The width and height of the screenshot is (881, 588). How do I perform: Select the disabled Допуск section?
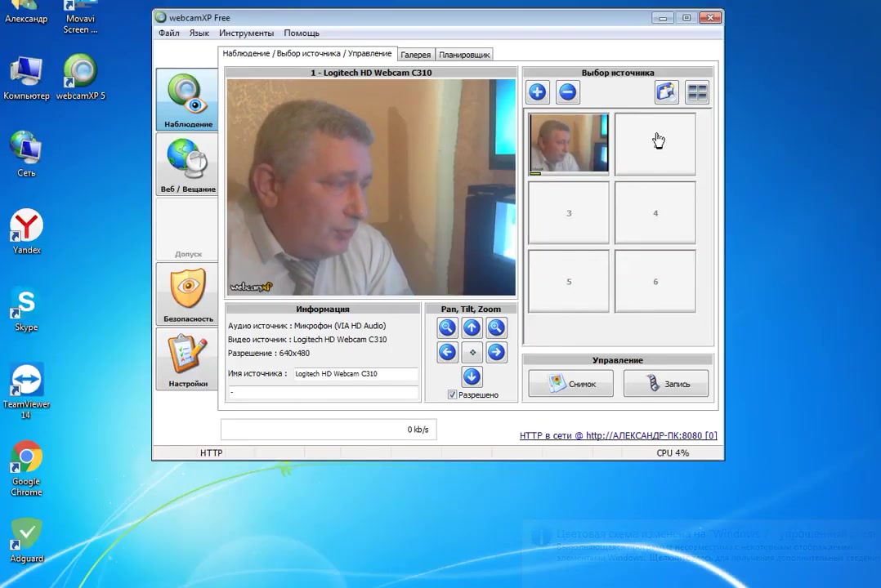click(x=187, y=229)
